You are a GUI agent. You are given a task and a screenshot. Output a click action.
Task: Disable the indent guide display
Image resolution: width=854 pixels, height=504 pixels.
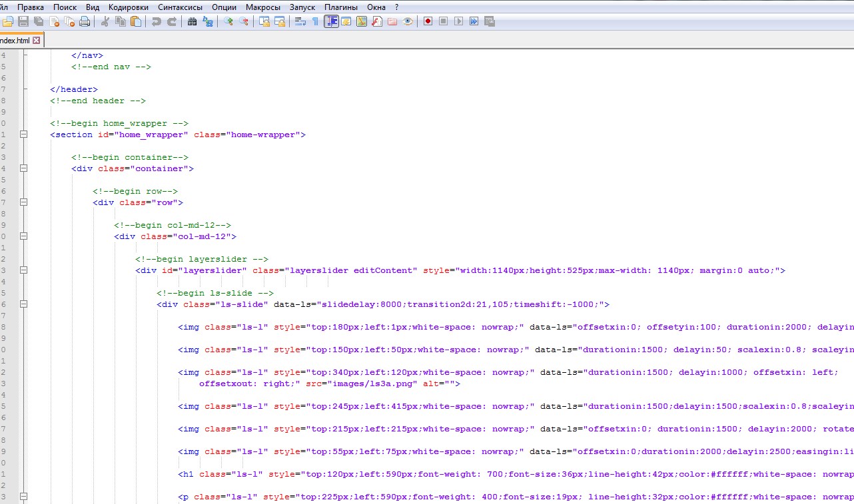(331, 21)
